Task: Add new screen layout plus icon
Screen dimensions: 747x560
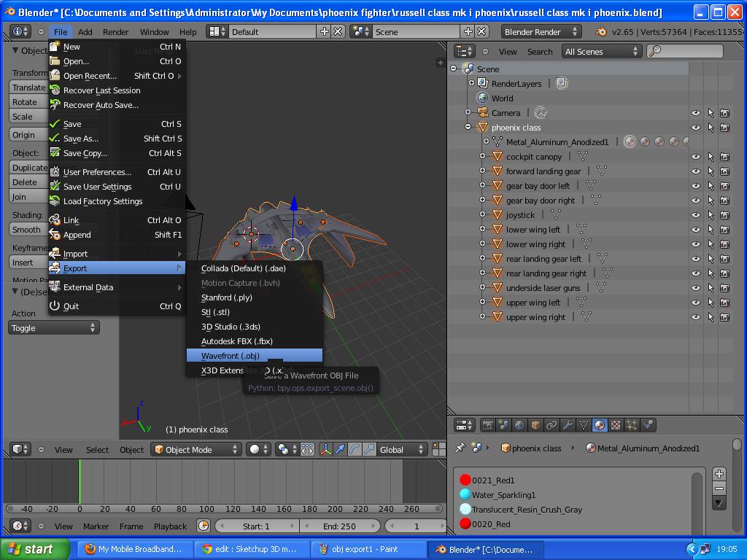Action: pos(325,31)
